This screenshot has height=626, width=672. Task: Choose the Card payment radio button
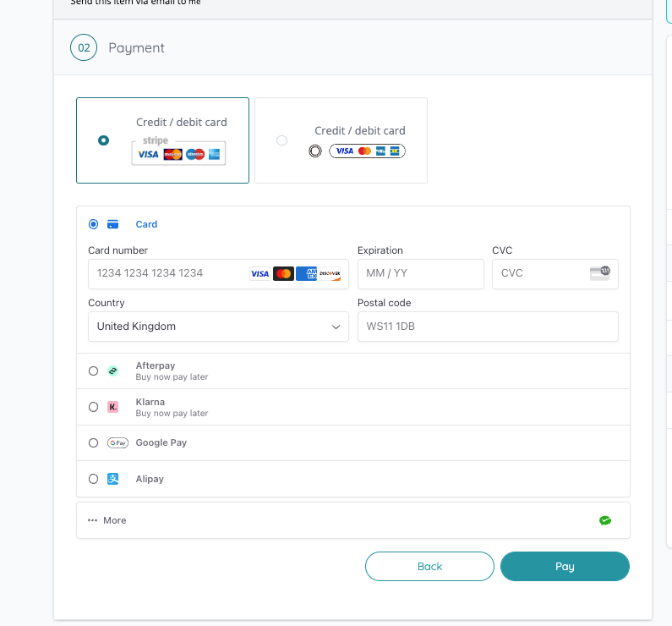click(x=93, y=224)
